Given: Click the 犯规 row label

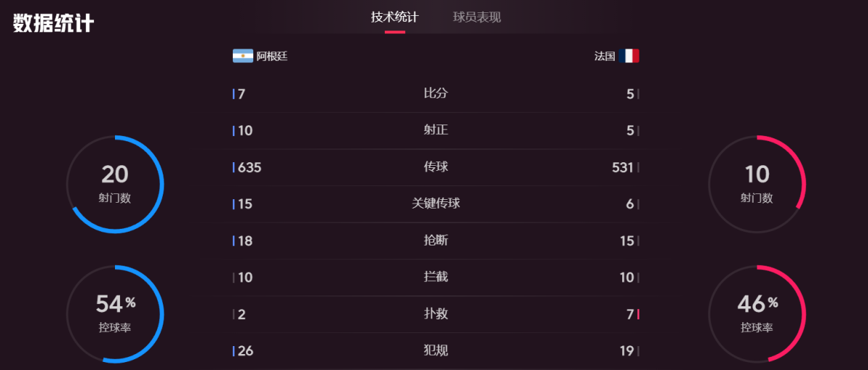Looking at the screenshot, I should (x=435, y=350).
